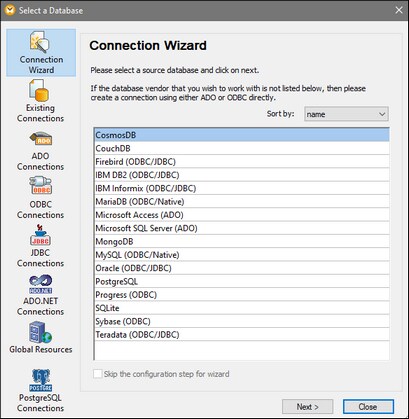Toggle Skip the configuration step checkbox
Screen dimensions: 409x419
[x=98, y=374]
